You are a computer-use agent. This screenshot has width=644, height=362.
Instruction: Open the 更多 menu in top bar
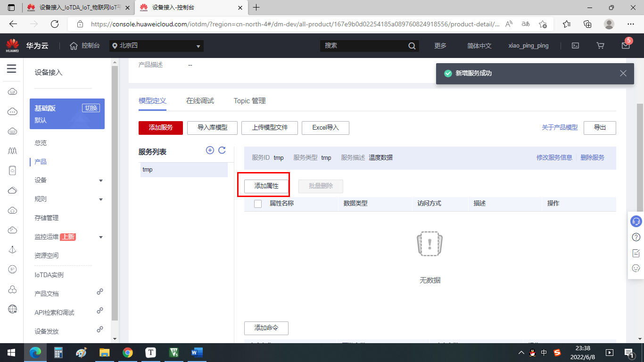[x=440, y=46]
